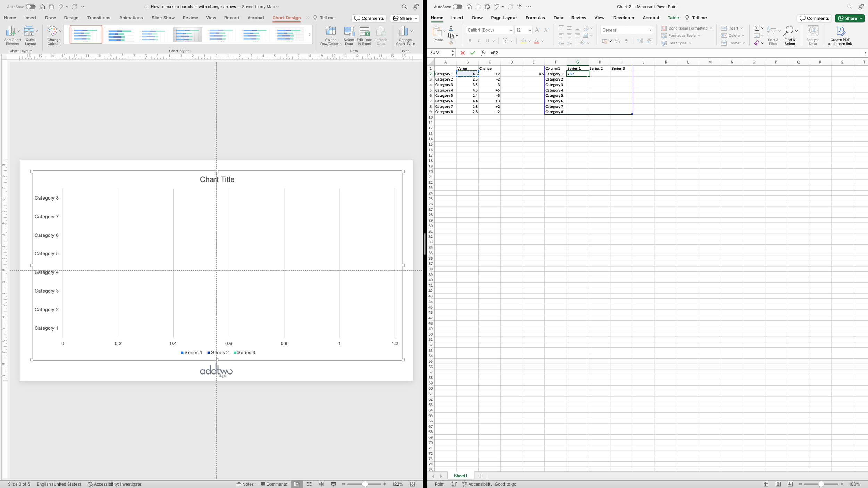Expand chart styles gallery arrow
The width and height of the screenshot is (868, 488).
point(309,35)
